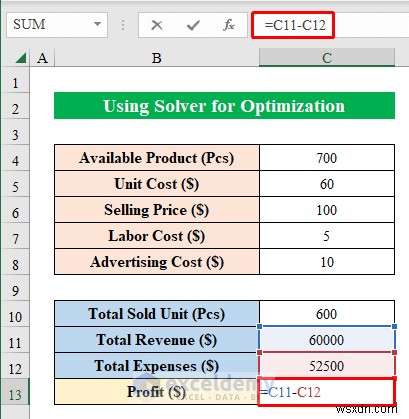Click the Labor Cost value 5
Image resolution: width=409 pixels, height=419 pixels.
[327, 236]
